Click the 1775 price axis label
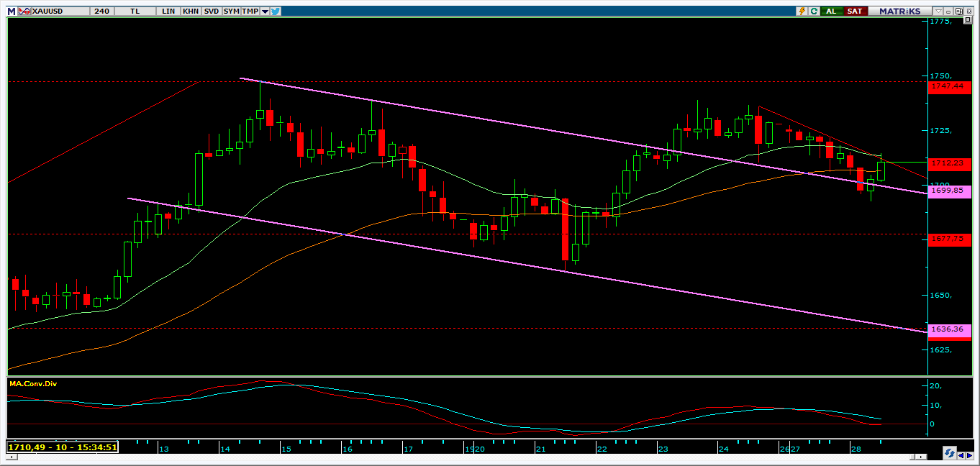980x466 pixels. (x=940, y=21)
